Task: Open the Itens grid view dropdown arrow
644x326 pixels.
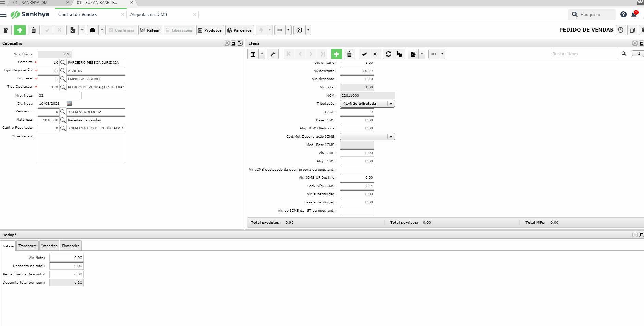Action: coord(262,54)
